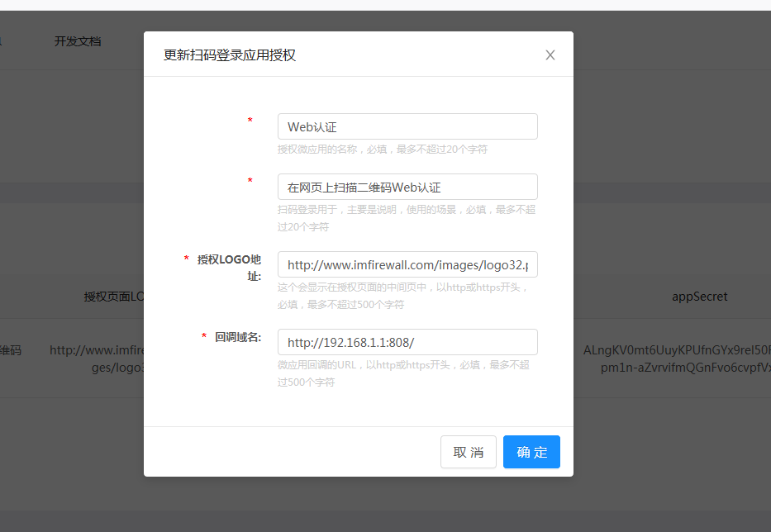The width and height of the screenshot is (771, 532).
Task: Click the imfirewall logo URL table cell
Action: (96, 359)
